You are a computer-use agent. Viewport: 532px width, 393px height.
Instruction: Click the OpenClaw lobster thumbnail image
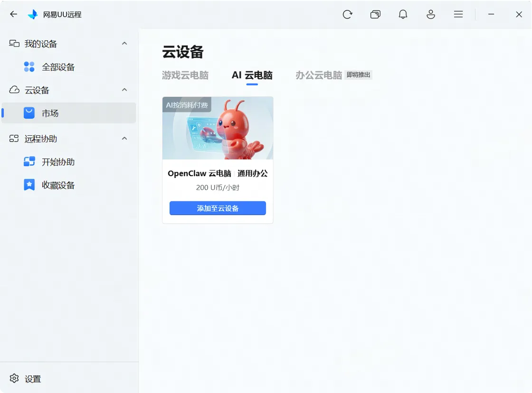coord(218,128)
